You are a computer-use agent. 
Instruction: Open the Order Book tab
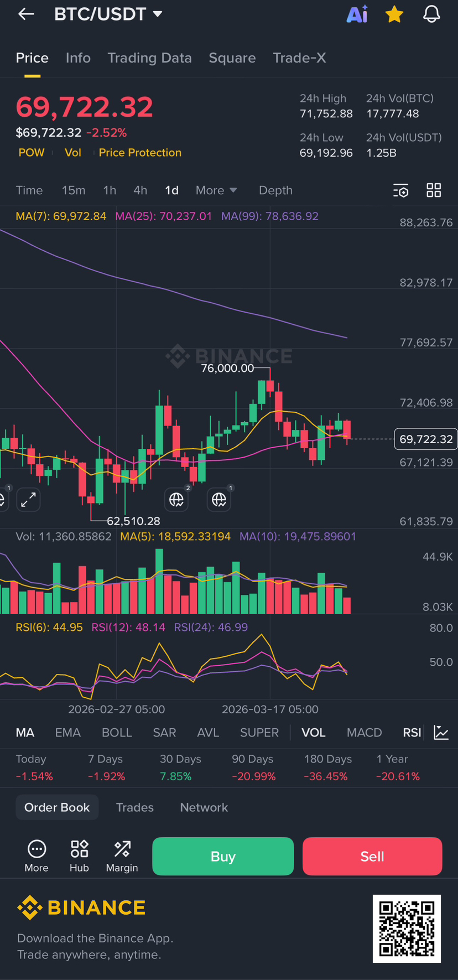click(x=57, y=807)
